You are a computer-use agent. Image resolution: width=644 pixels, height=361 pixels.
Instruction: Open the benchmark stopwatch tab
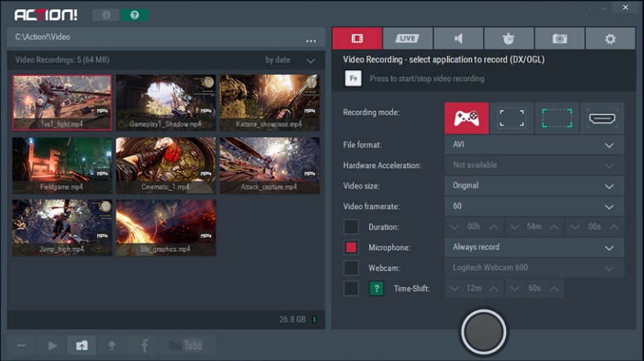[x=509, y=39]
